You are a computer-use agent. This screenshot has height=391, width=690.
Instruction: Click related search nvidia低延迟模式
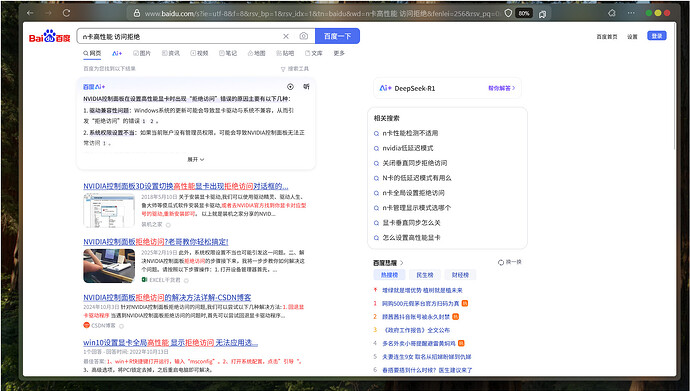[408, 148]
